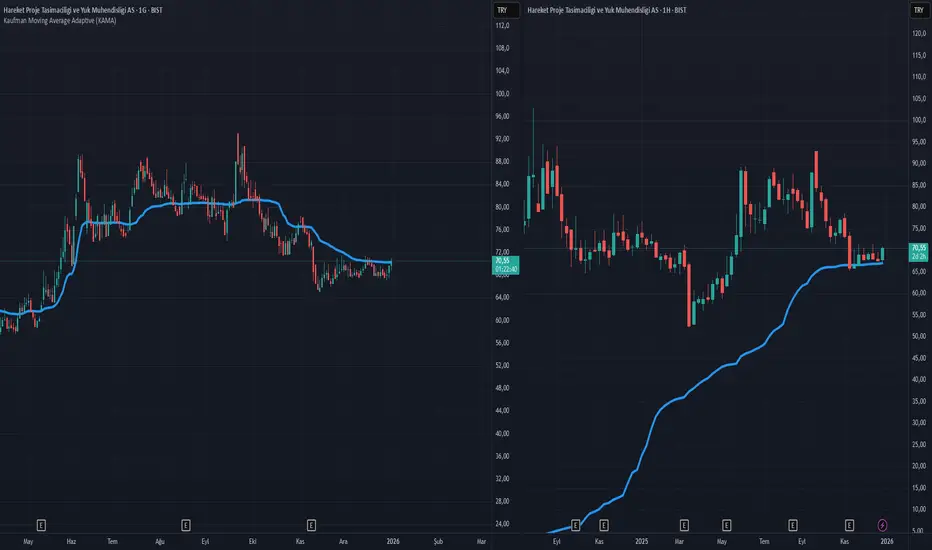932x550 pixels.
Task: Click the 2025 label on weekly chart time axis
Action: click(641, 542)
